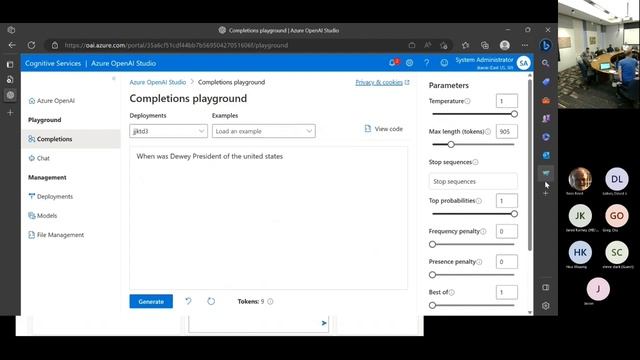Open the Edge sidebar search icon
640x360 pixels.
tap(546, 63)
